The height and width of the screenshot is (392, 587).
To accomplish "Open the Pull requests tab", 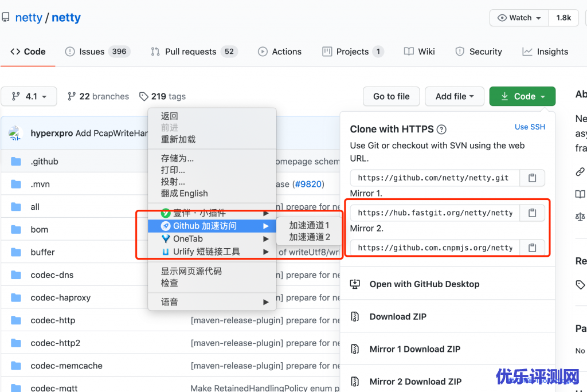I will click(194, 52).
